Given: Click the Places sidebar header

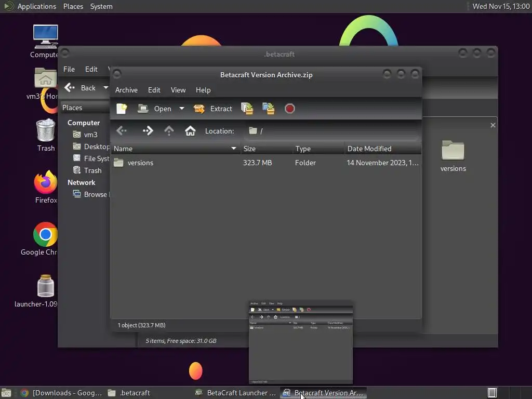Looking at the screenshot, I should click(86, 108).
